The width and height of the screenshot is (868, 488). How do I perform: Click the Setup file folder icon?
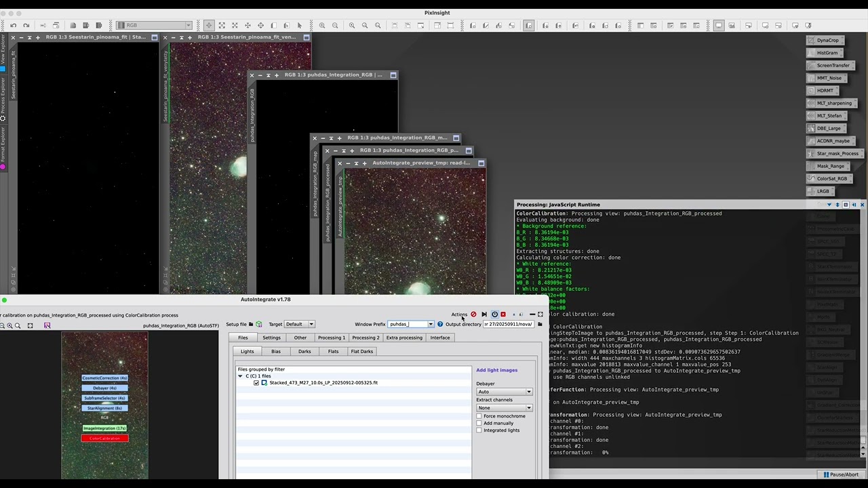(251, 324)
